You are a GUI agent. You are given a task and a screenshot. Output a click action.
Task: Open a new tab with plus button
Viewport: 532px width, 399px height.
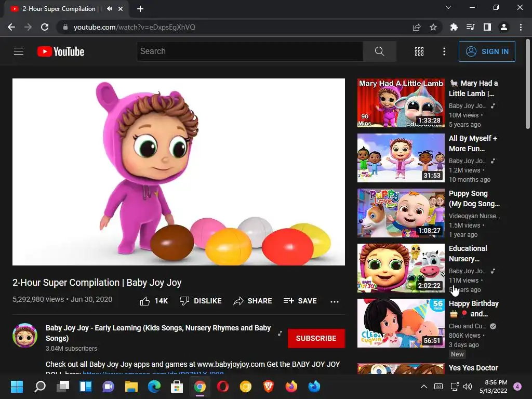point(140,9)
